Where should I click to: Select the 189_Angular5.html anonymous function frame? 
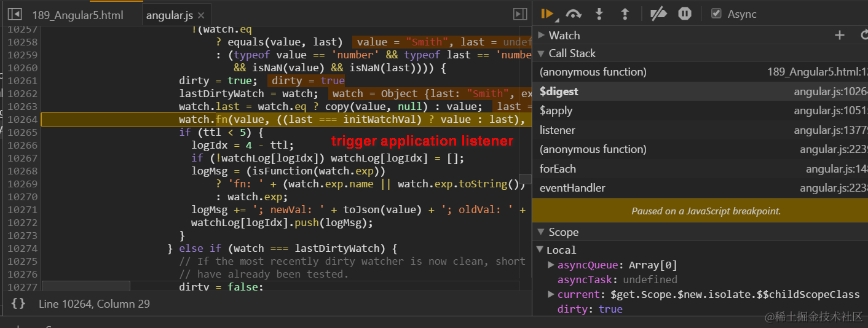click(x=700, y=72)
